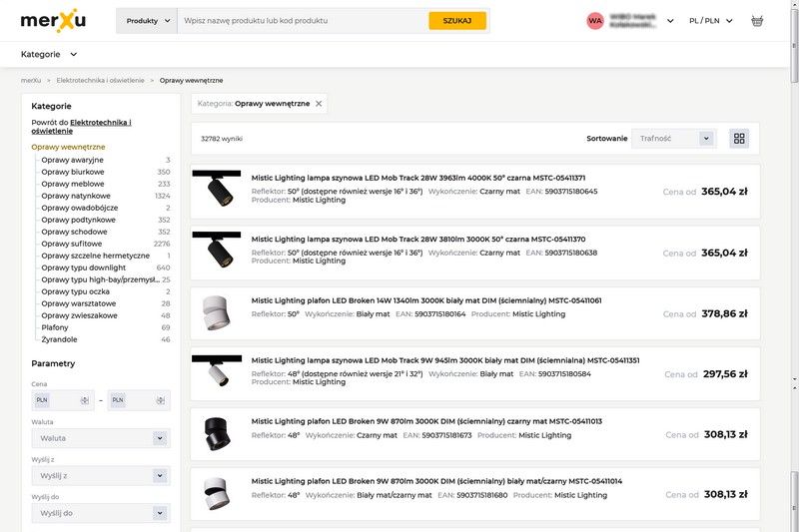
Task: Open product title ending MSTC-05411370
Action: (x=418, y=239)
